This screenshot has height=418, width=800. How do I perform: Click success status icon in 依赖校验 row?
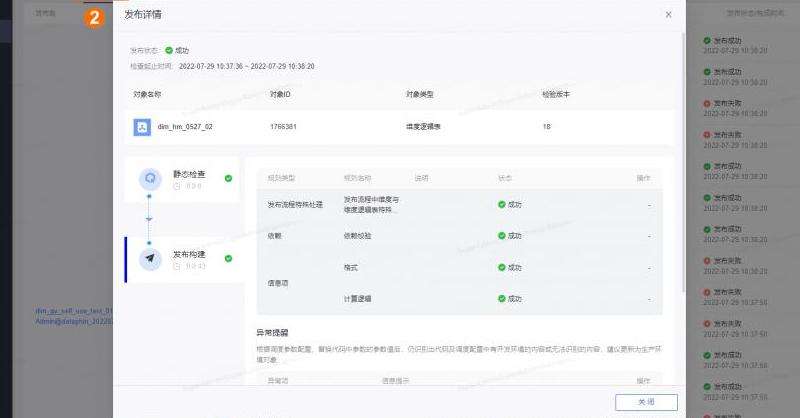[x=502, y=236]
